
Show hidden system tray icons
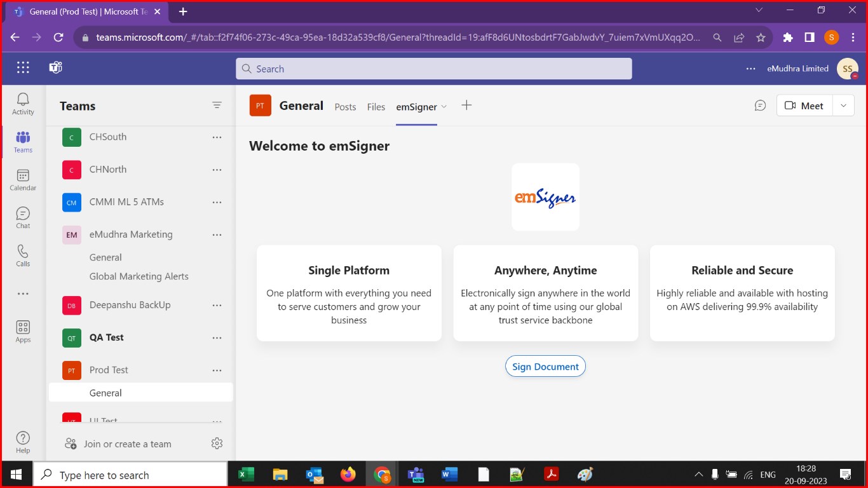[x=698, y=475]
